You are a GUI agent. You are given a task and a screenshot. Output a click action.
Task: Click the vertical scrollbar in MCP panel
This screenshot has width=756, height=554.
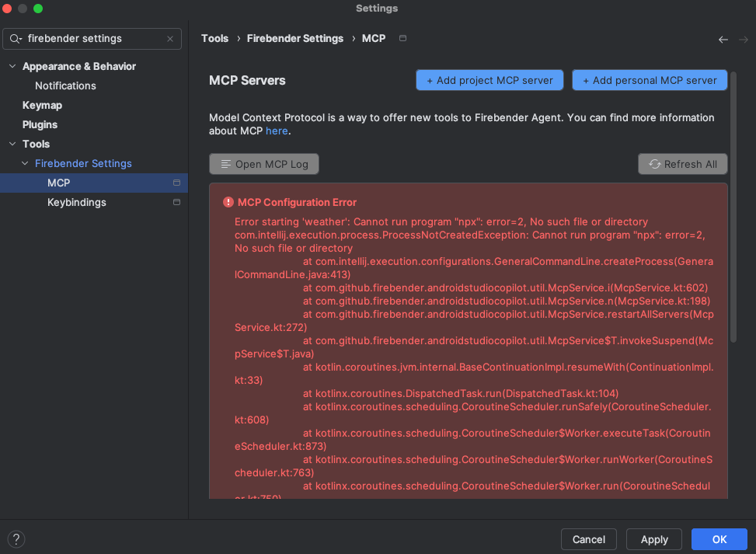pyautogui.click(x=733, y=207)
